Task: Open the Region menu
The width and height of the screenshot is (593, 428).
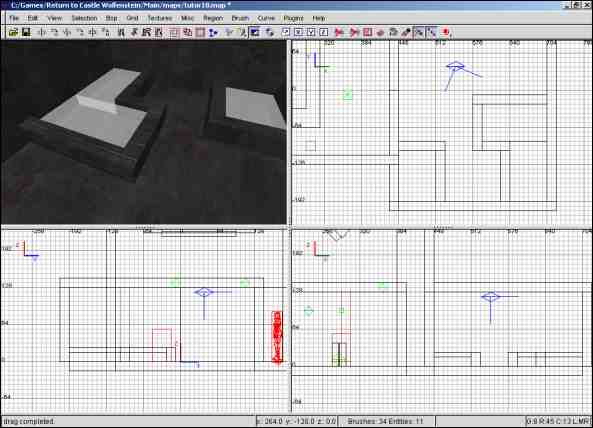Action: pos(213,18)
